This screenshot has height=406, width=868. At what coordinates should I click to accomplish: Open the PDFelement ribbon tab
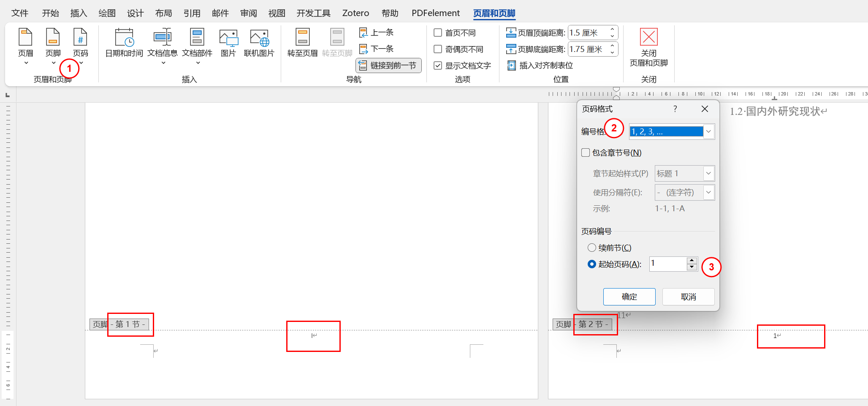coord(436,13)
